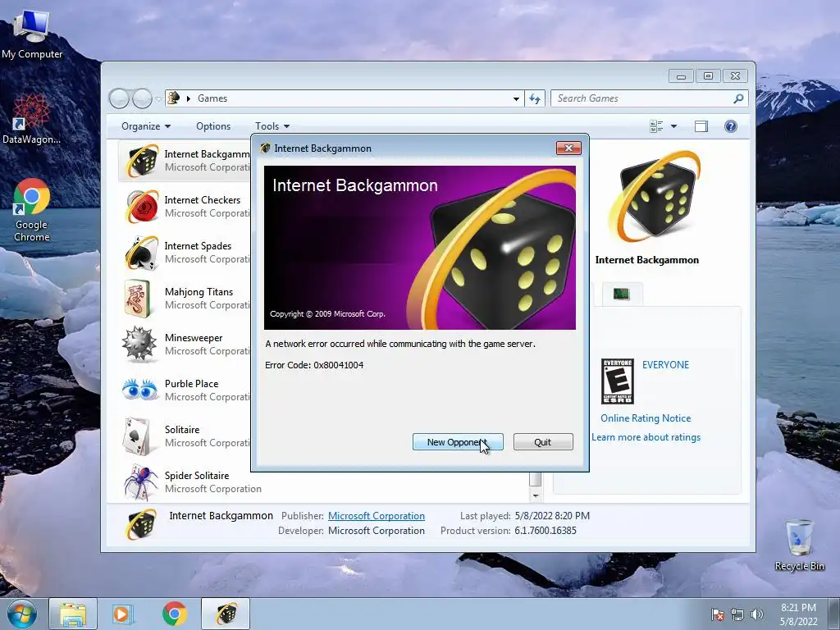Click the Back navigation button
The width and height of the screenshot is (840, 630).
pos(119,98)
